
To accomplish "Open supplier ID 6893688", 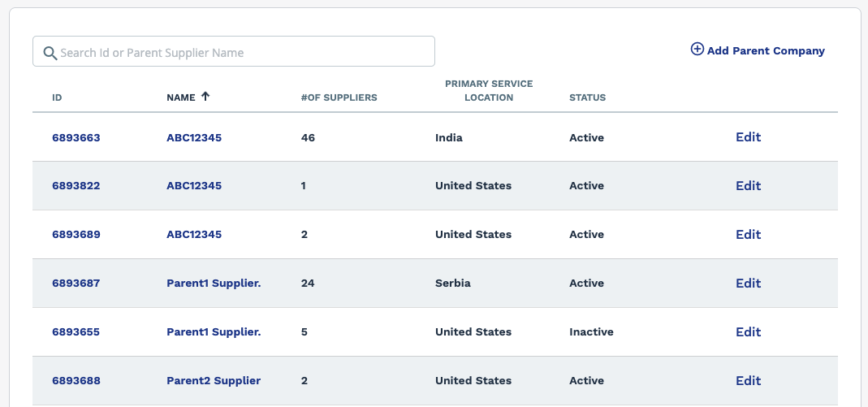I will click(x=76, y=381).
